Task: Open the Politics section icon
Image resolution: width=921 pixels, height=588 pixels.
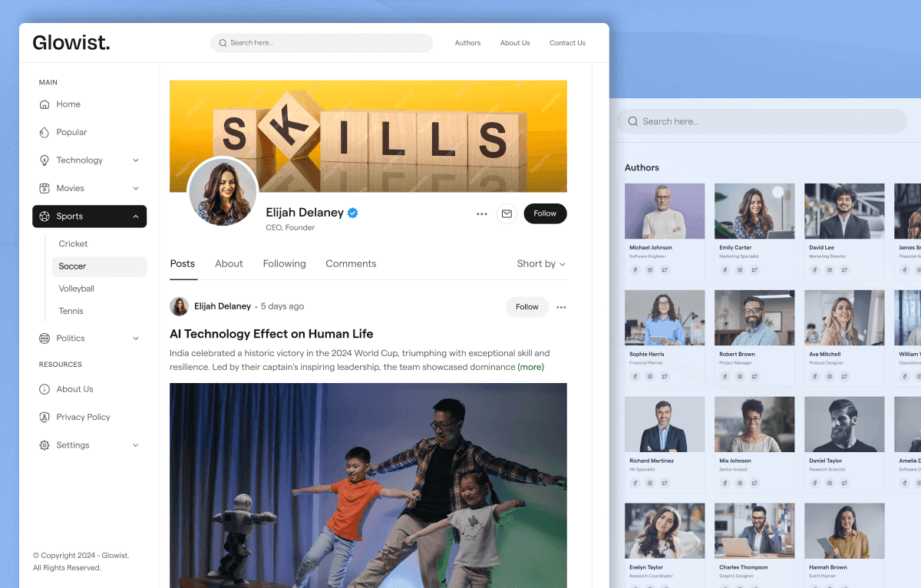Action: [x=46, y=338]
